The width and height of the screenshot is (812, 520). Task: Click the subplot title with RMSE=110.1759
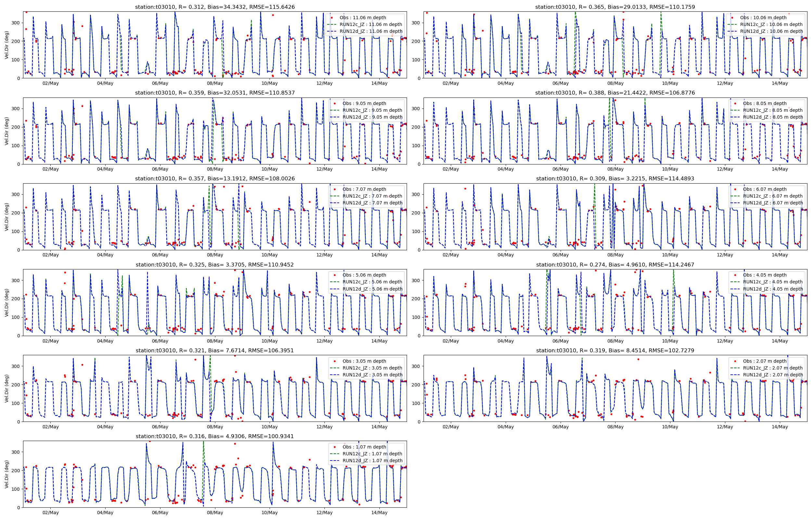(615, 7)
